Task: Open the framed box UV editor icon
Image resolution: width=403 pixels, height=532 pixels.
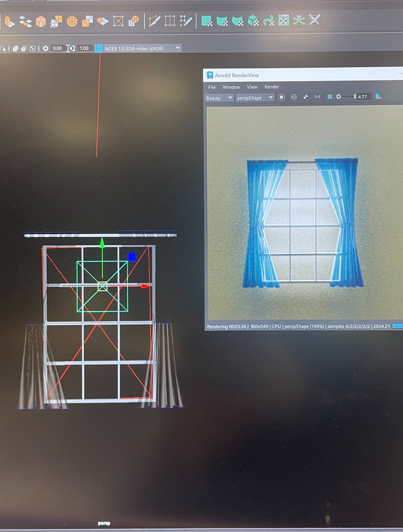Action: pyautogui.click(x=118, y=21)
